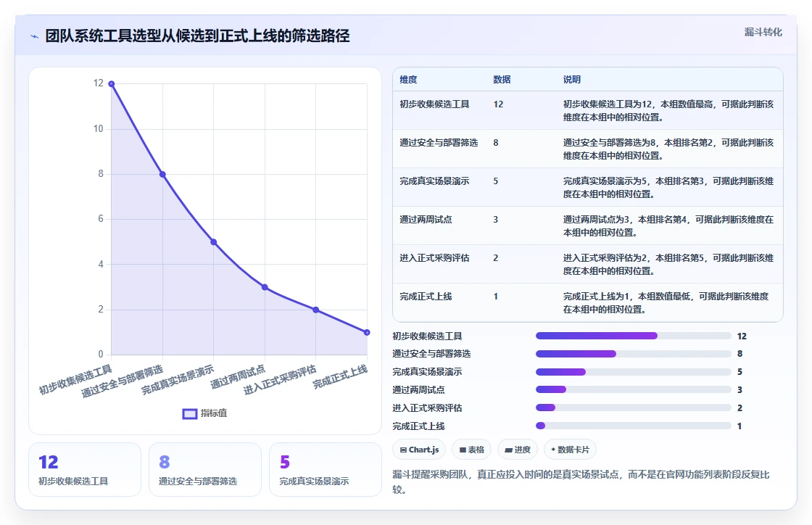Click the 说明 column header
Viewport: 812px width, 525px height.
(x=572, y=79)
